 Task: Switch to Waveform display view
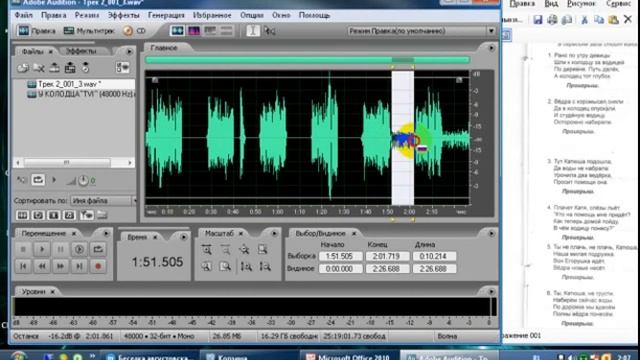[177, 31]
